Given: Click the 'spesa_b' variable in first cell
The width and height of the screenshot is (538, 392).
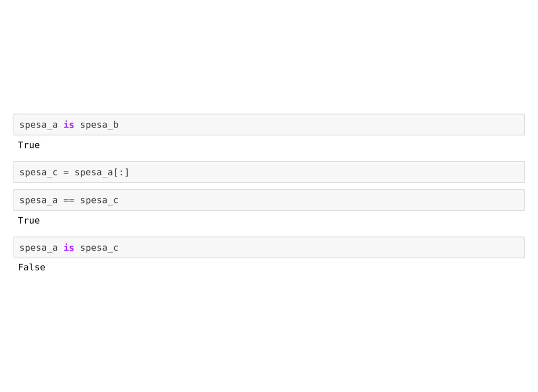Looking at the screenshot, I should coord(99,125).
